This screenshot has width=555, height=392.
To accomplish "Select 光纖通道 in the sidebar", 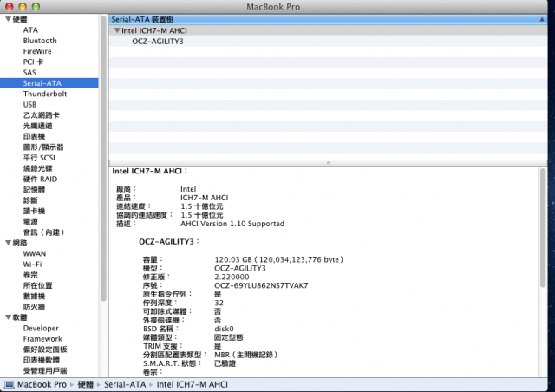I will point(38,126).
